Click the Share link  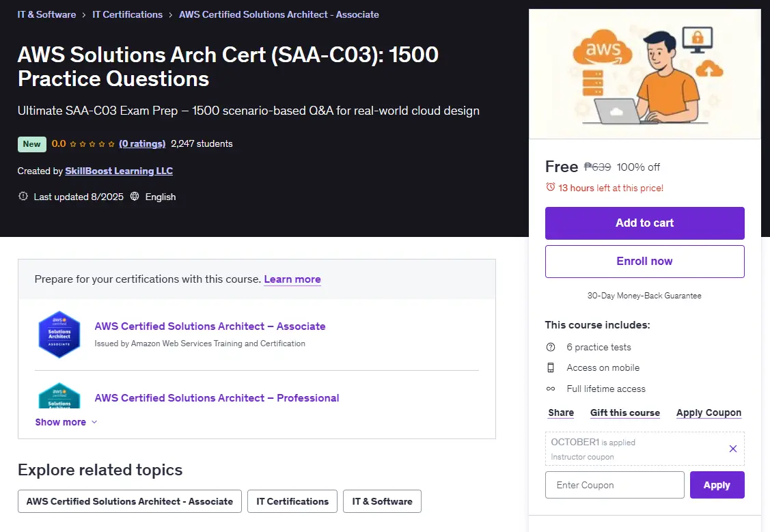click(x=561, y=412)
